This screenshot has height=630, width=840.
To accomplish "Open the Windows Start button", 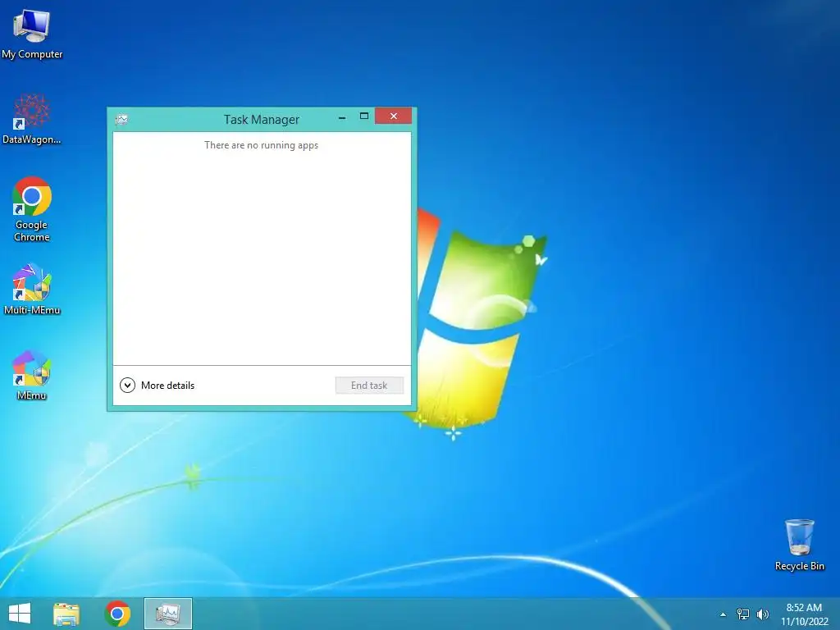I will [20, 614].
